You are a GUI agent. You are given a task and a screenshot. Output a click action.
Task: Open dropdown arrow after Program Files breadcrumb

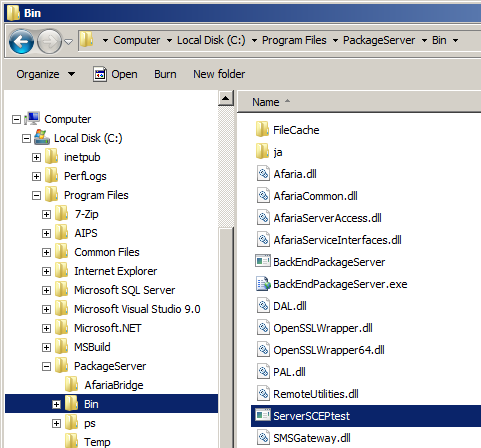335,41
